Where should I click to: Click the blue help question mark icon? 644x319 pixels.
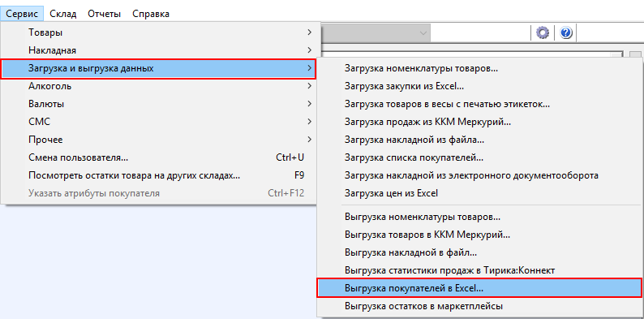tap(566, 33)
